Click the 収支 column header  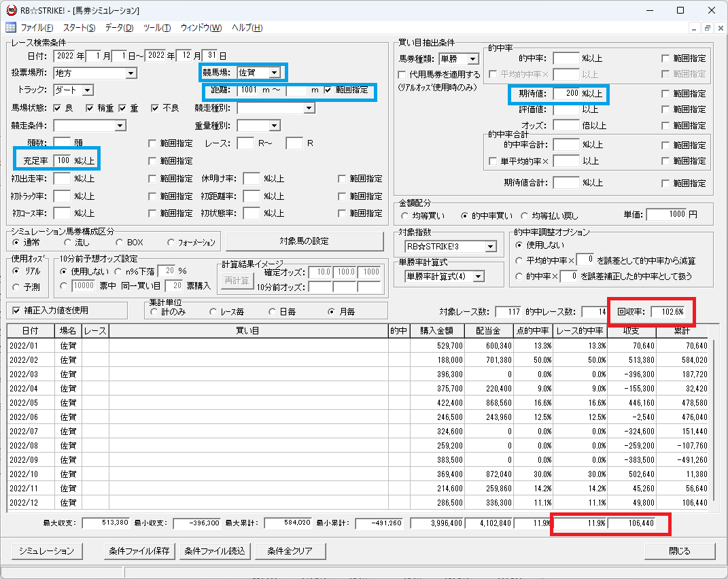(631, 331)
